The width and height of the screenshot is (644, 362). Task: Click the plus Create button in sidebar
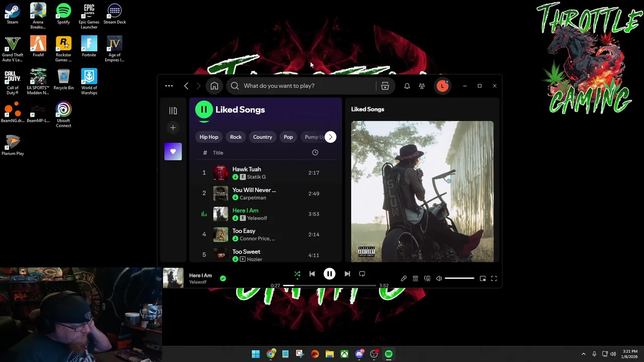173,128
